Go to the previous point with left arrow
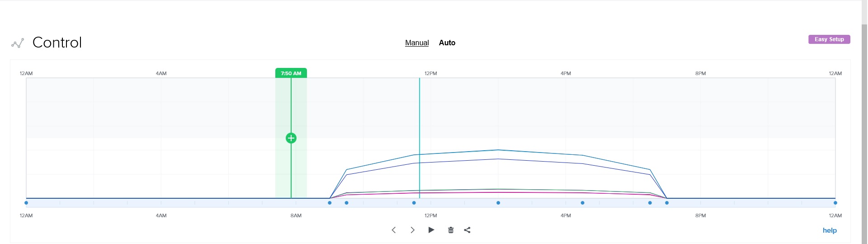Image resolution: width=868 pixels, height=244 pixels. (394, 230)
